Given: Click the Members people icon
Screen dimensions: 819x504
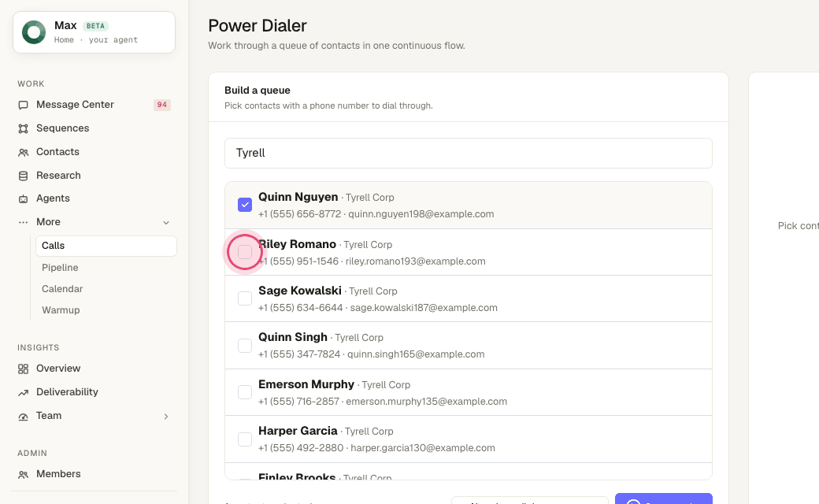Looking at the screenshot, I should pos(23,475).
